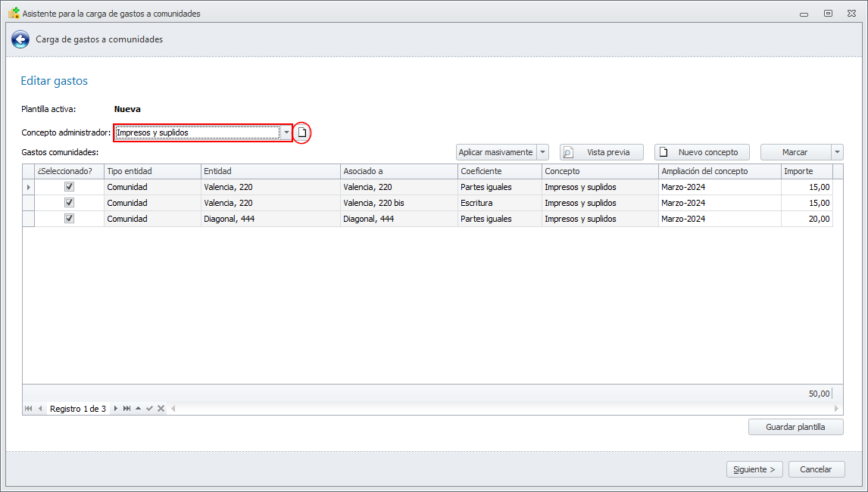Click Marzo-2024 in the Escritura row
This screenshot has width=868, height=492.
pyautogui.click(x=720, y=203)
